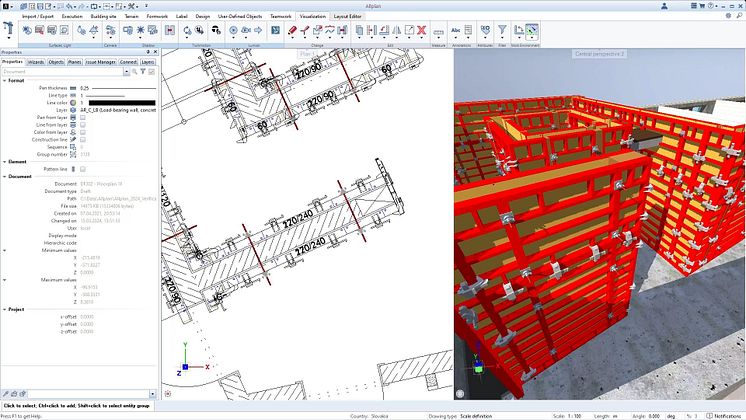Image resolution: width=746 pixels, height=420 pixels.
Task: Click the magnifier search icon under title bar
Action: point(739,16)
